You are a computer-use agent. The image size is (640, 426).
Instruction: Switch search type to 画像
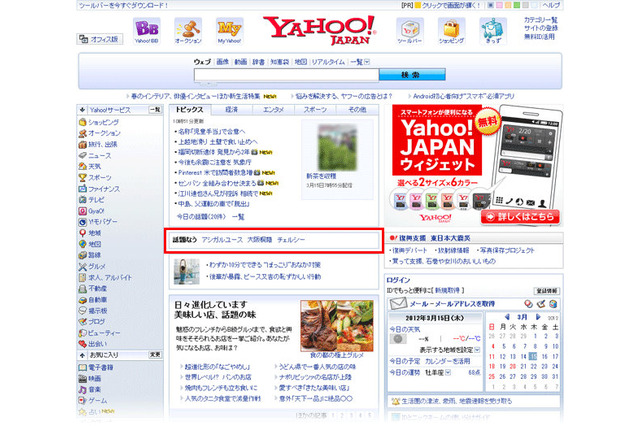pos(222,62)
